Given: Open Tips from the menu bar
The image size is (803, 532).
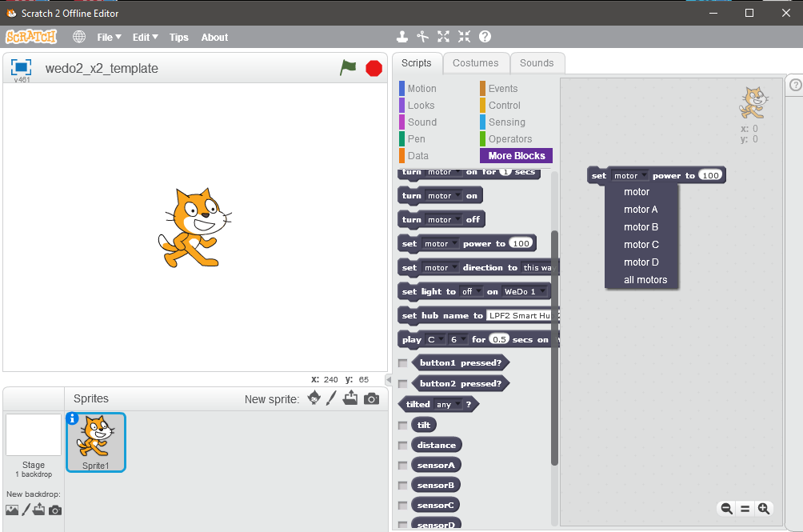Looking at the screenshot, I should coord(178,38).
